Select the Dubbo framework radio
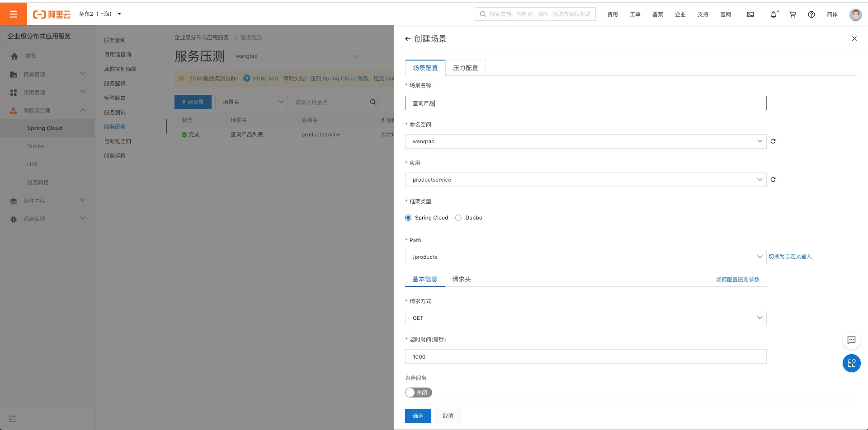Screen dimensions: 868x430 [458, 218]
